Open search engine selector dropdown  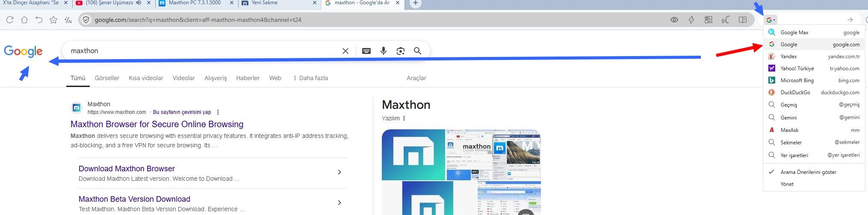(771, 20)
